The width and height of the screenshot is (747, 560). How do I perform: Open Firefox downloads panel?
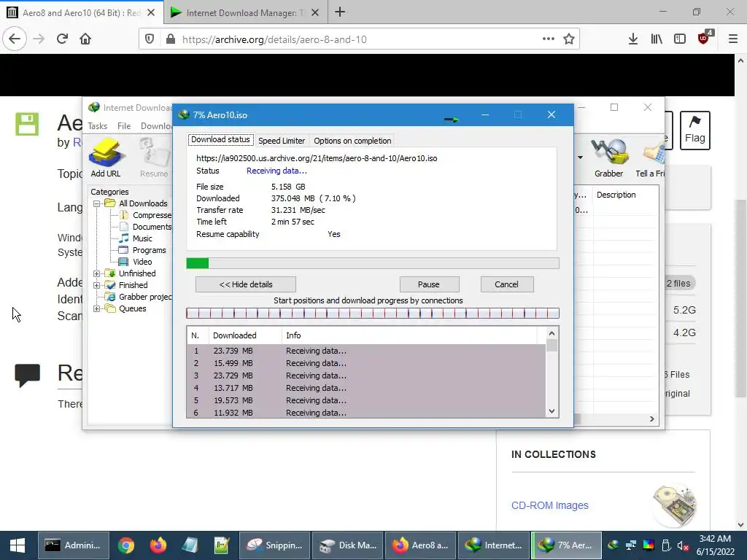[x=632, y=39]
